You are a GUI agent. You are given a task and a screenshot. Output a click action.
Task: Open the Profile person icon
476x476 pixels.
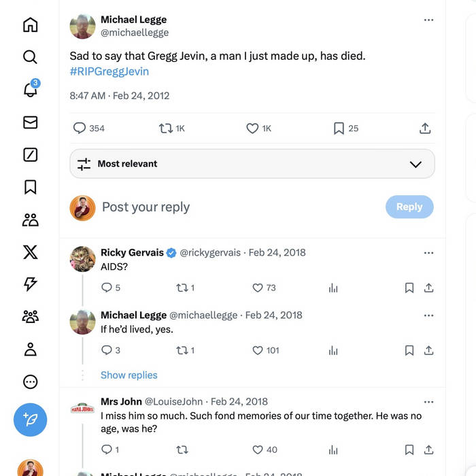click(x=31, y=350)
